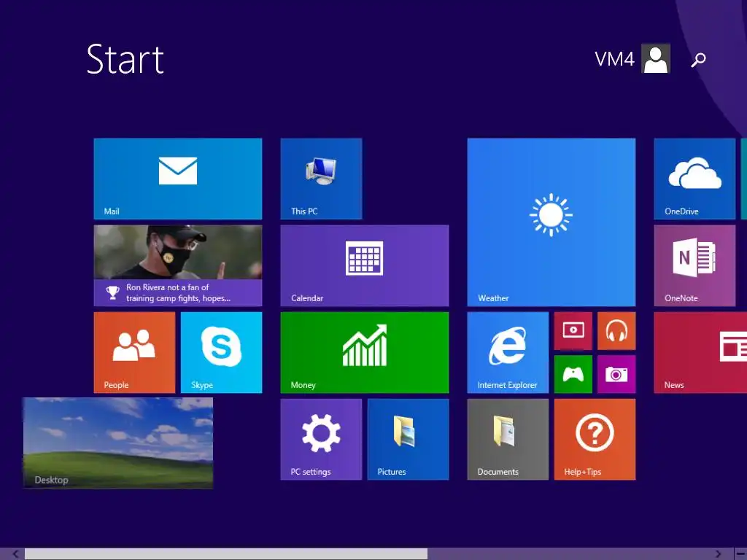Open the Documents tile
This screenshot has width=747, height=560.
pyautogui.click(x=508, y=439)
